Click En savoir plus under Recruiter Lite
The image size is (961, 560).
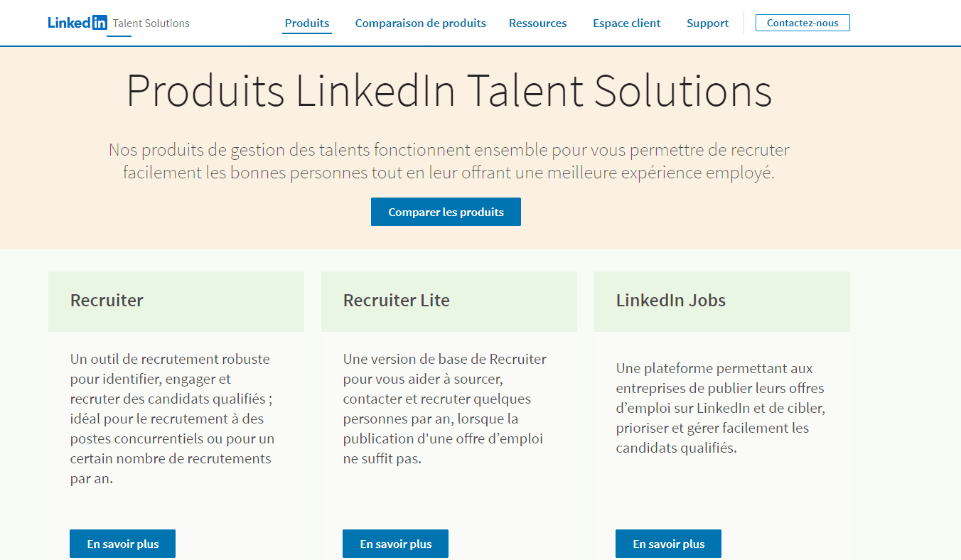(x=395, y=544)
